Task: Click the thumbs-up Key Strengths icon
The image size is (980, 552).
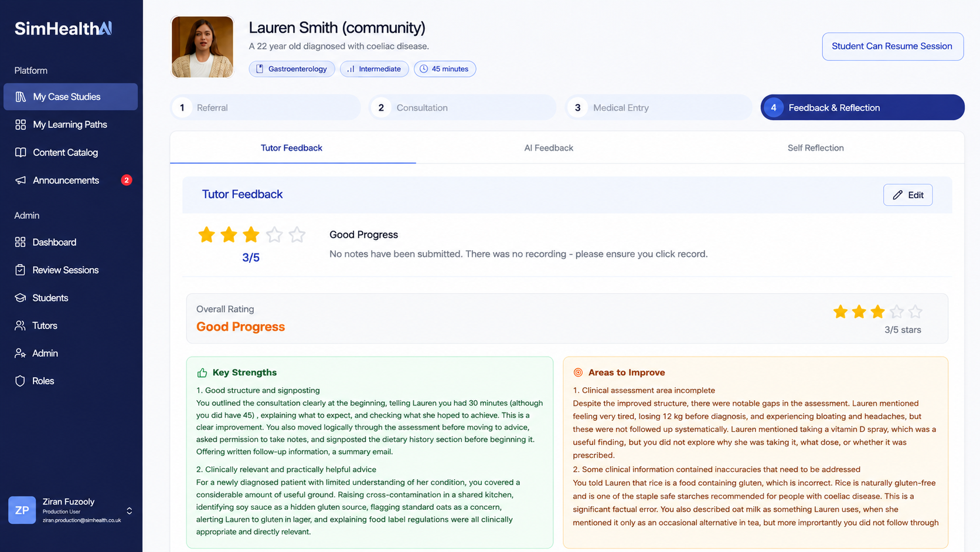Action: coord(202,373)
